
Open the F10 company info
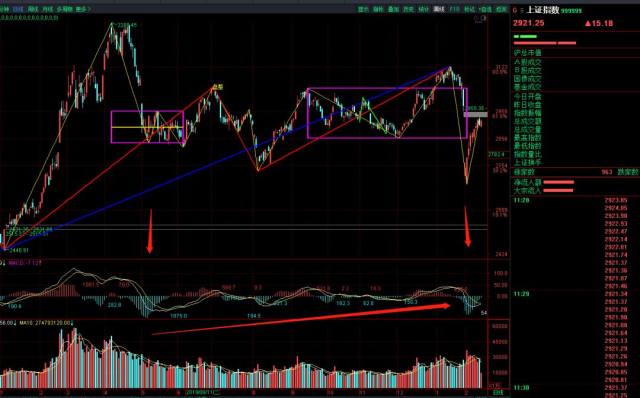point(455,9)
